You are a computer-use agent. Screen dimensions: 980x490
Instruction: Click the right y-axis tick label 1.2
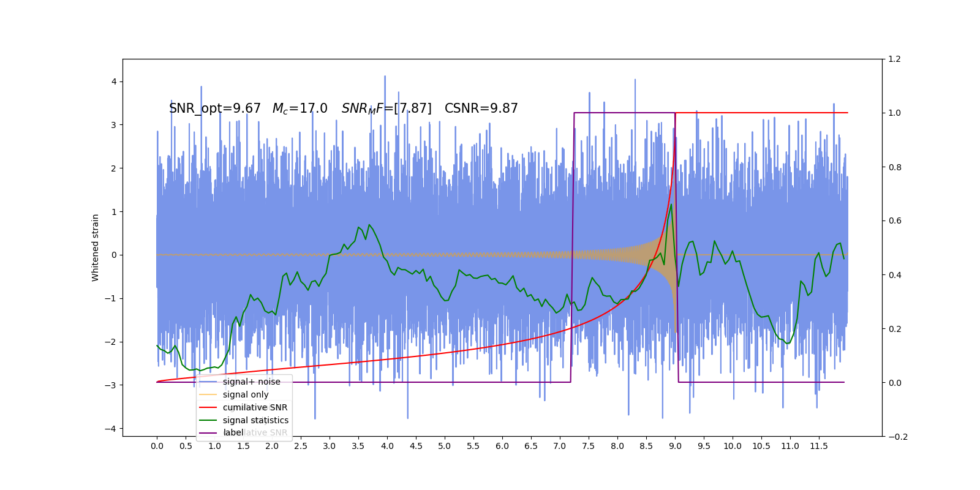pyautogui.click(x=895, y=59)
